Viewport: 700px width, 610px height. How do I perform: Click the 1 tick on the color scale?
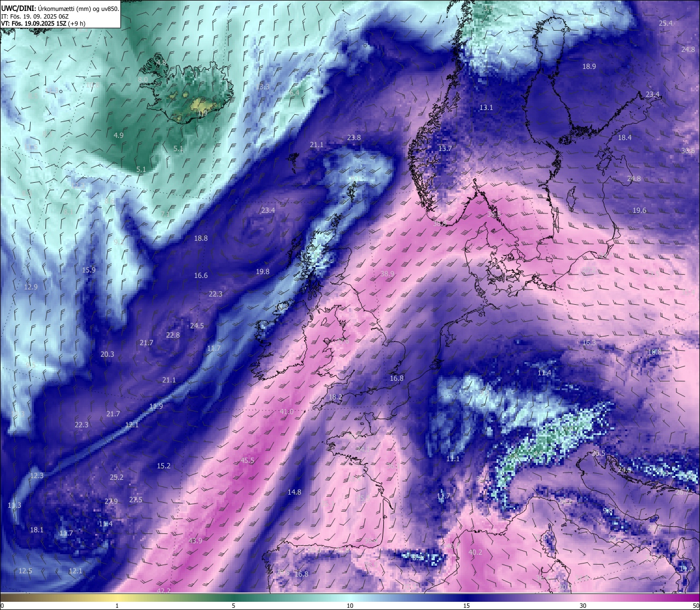pyautogui.click(x=117, y=606)
